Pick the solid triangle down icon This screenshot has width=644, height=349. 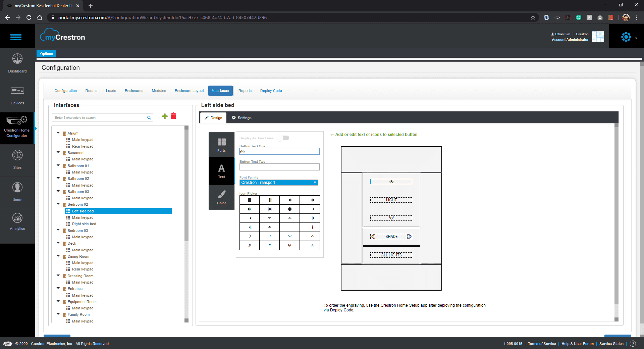(x=270, y=218)
